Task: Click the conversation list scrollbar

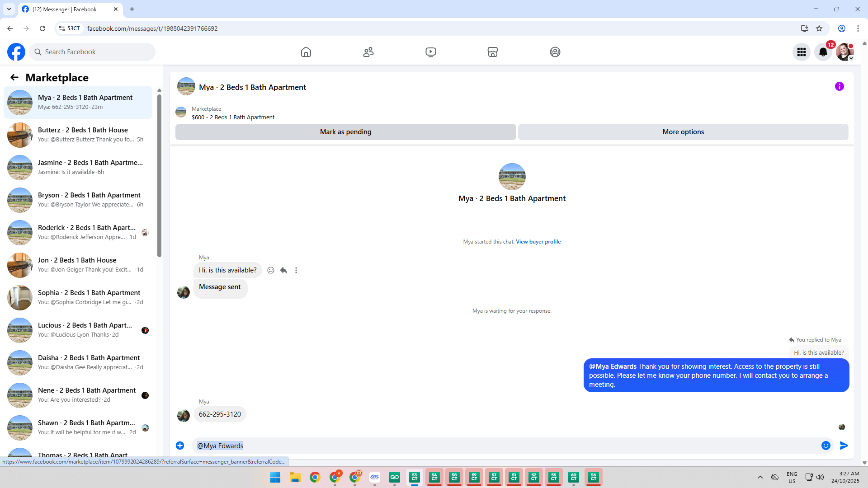Action: (x=159, y=175)
